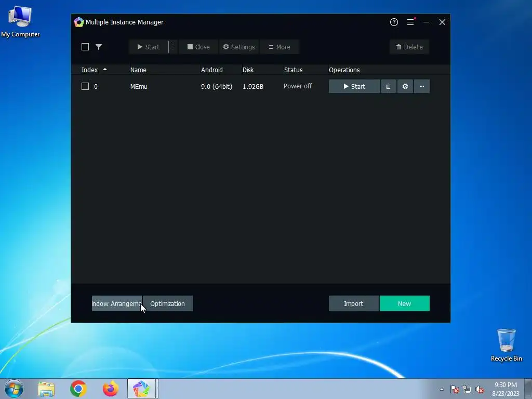Sort by Index column header

coord(94,70)
